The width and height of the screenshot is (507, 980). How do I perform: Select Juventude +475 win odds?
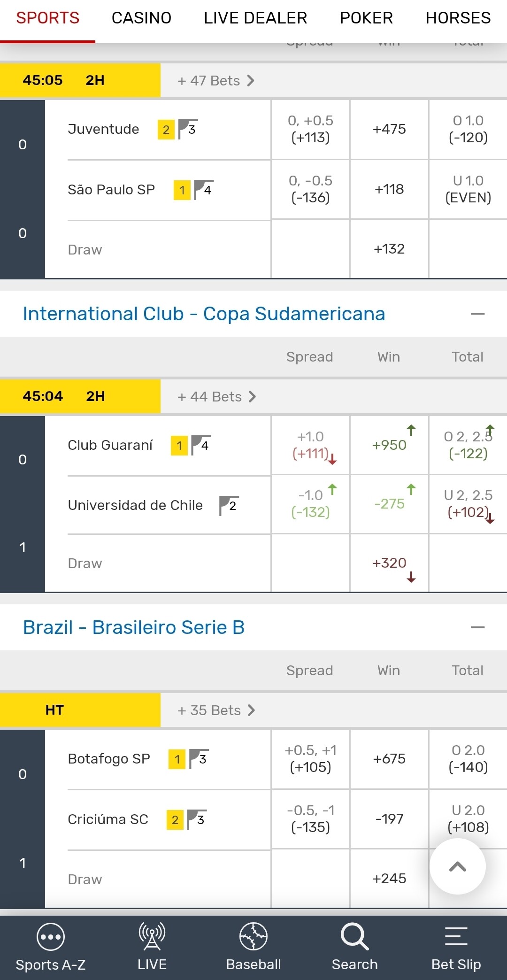(389, 129)
